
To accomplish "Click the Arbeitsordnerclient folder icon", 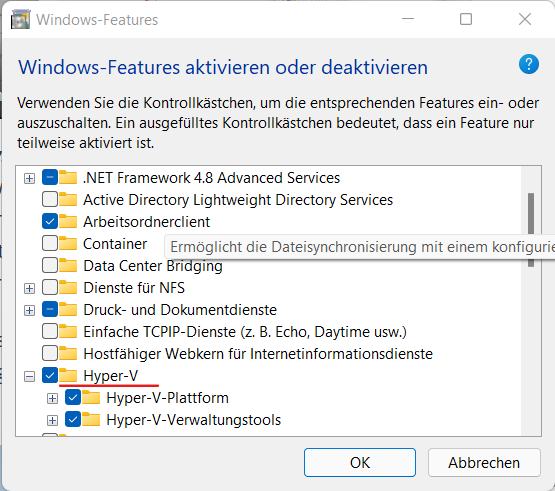I will pyautogui.click(x=68, y=222).
